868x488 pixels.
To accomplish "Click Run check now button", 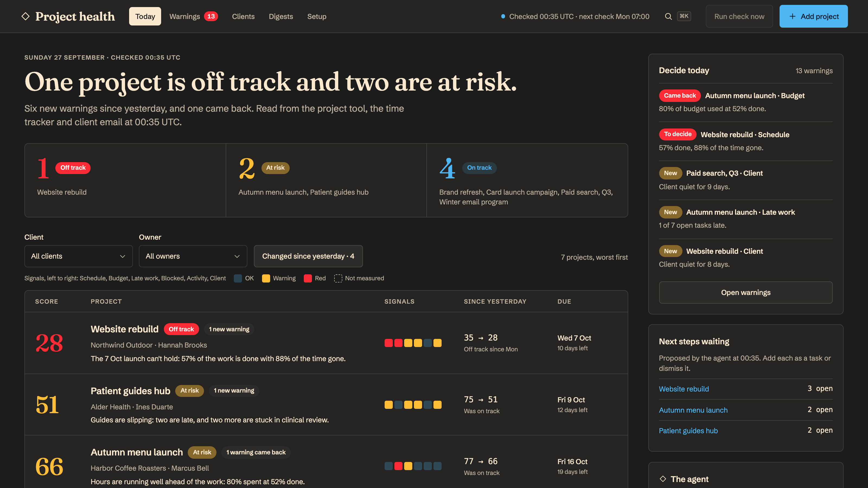I will pyautogui.click(x=739, y=16).
